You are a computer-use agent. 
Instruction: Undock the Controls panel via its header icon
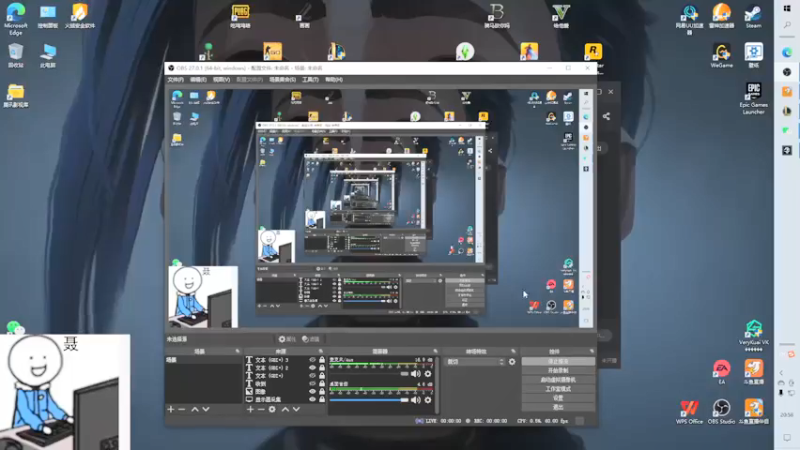coord(592,351)
